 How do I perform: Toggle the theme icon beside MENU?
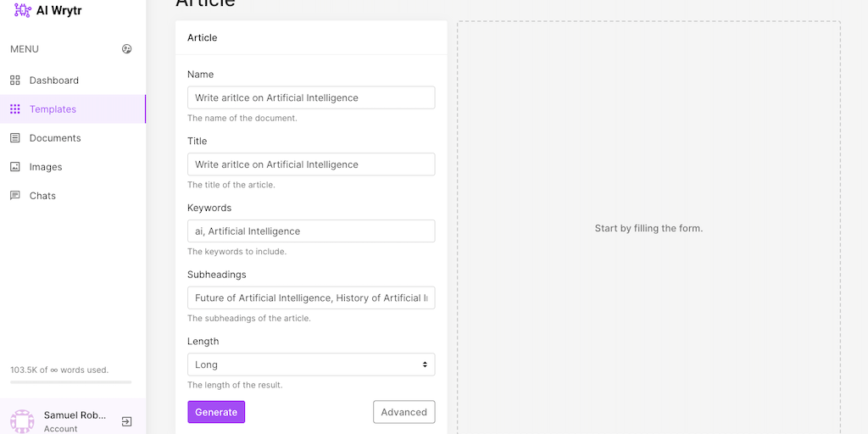[x=127, y=49]
